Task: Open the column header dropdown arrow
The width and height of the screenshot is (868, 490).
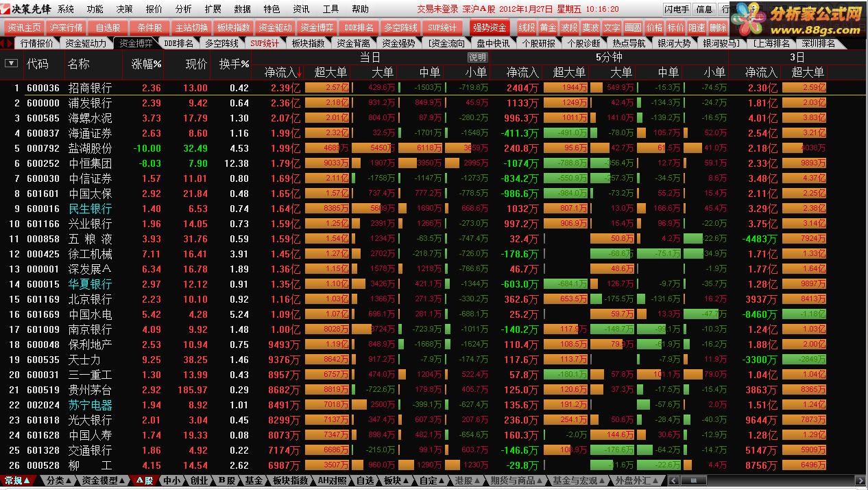Action: 11,63
